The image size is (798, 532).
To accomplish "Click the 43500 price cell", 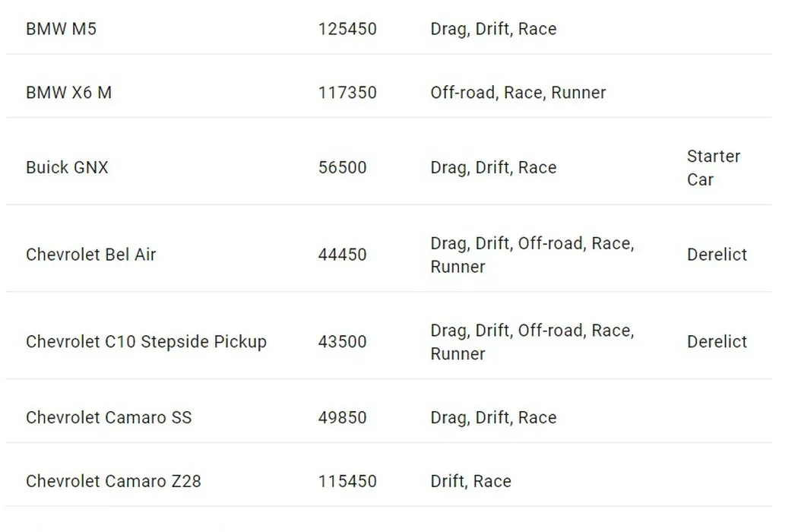I will pos(342,342).
